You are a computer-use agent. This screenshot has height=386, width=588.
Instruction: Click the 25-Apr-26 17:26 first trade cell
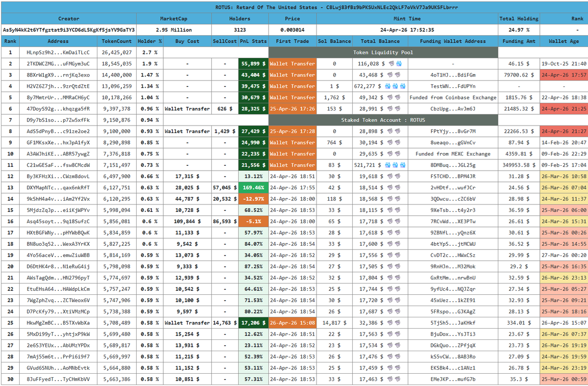[293, 109]
